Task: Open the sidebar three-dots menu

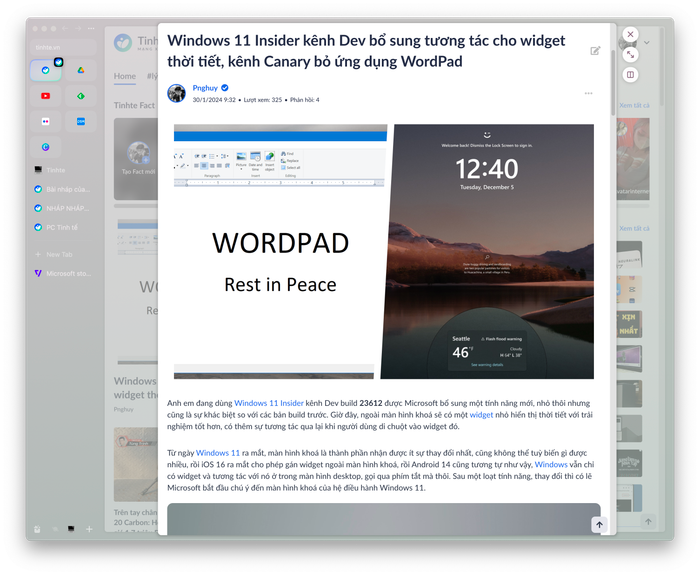Action: 91,28
